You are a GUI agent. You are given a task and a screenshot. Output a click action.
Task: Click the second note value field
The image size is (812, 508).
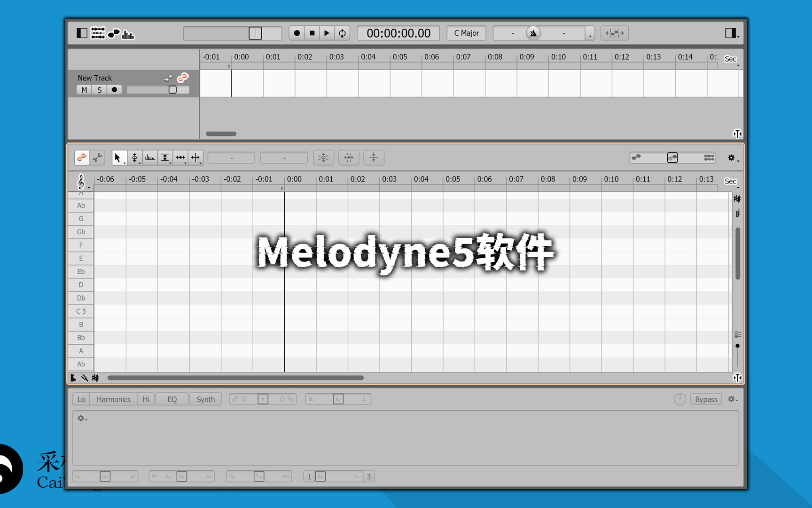click(284, 158)
